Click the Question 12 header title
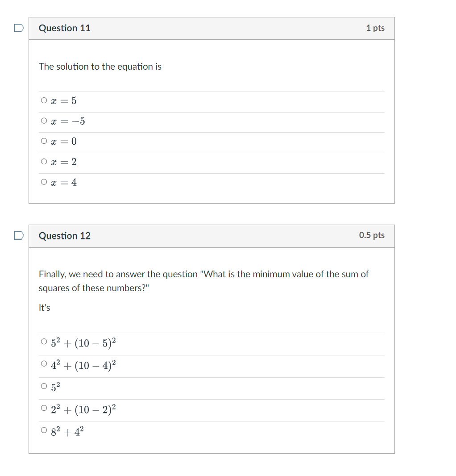 (65, 235)
